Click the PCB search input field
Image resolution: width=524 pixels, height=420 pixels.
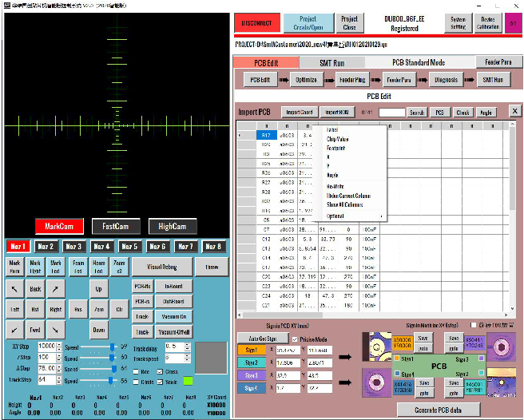391,113
